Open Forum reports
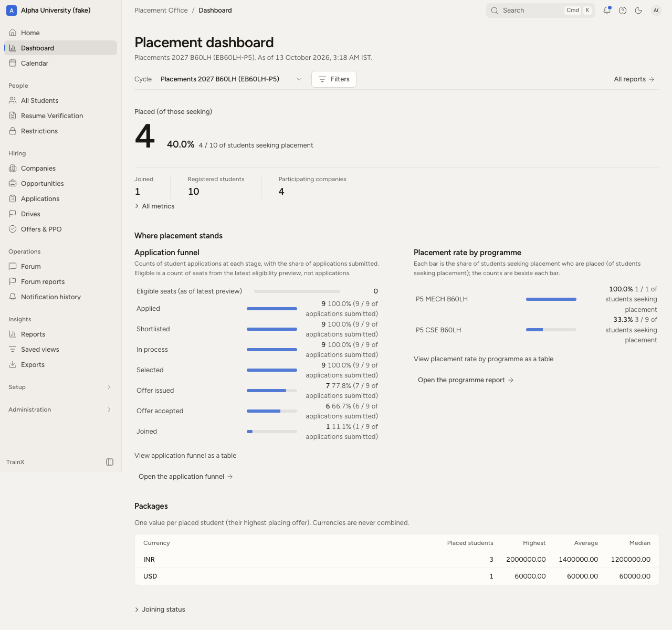 pyautogui.click(x=60, y=281)
